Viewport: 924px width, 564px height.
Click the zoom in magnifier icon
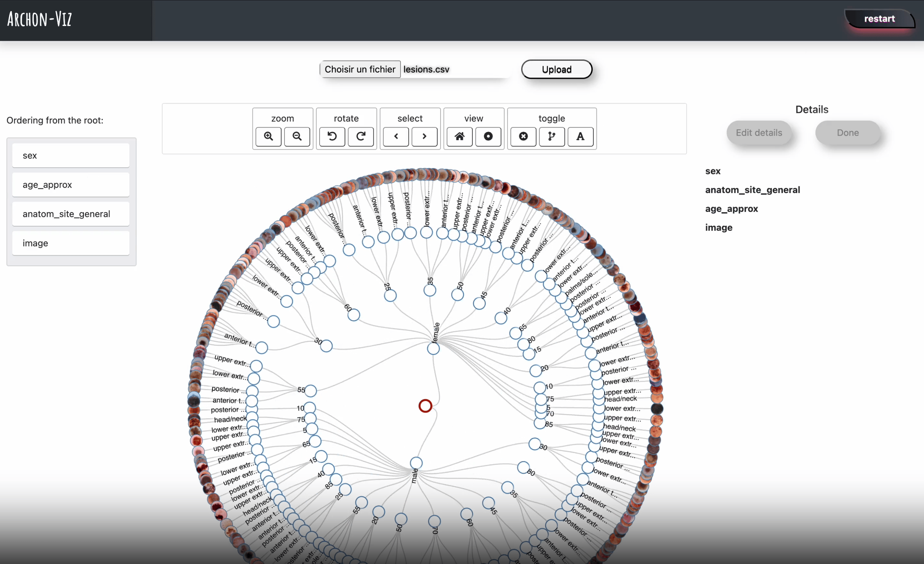pos(268,136)
